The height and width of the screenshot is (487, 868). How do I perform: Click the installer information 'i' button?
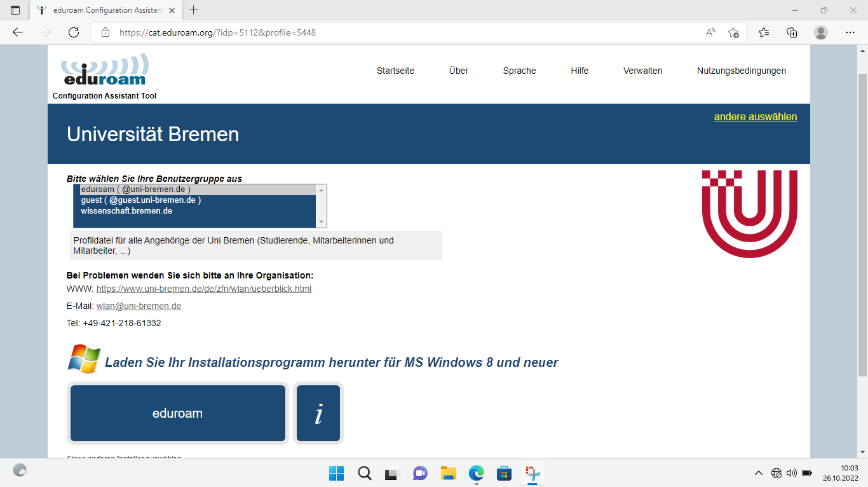pyautogui.click(x=318, y=413)
